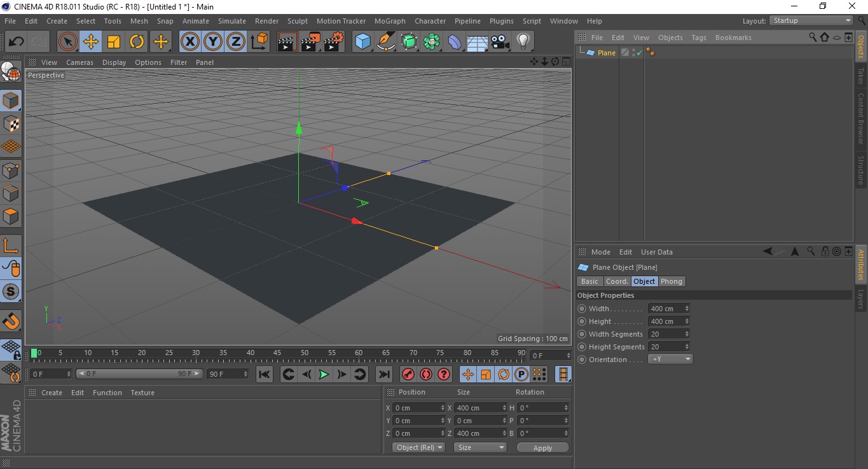
Task: Click frame 50 on the timeline ruler
Action: [305, 353]
